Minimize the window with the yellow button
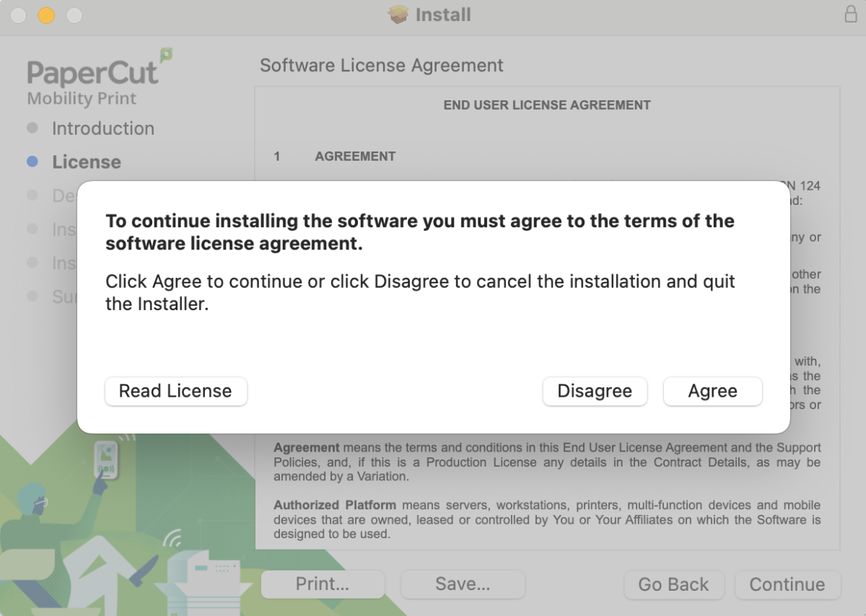 click(x=46, y=15)
